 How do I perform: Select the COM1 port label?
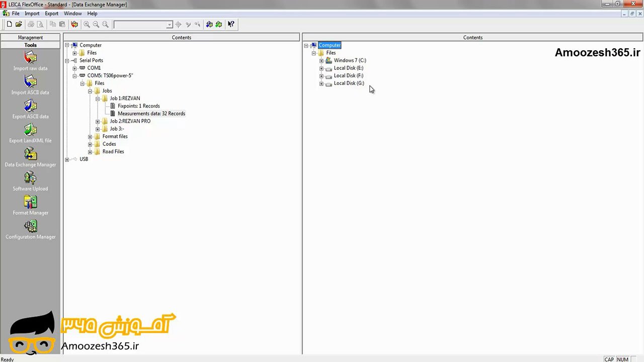94,68
